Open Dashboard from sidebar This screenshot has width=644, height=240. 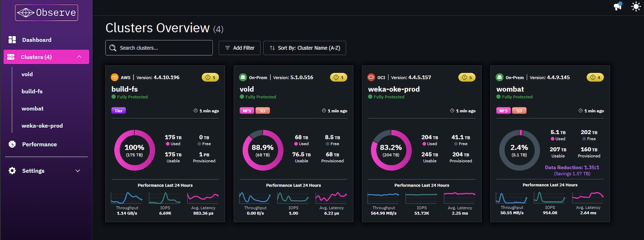point(36,40)
